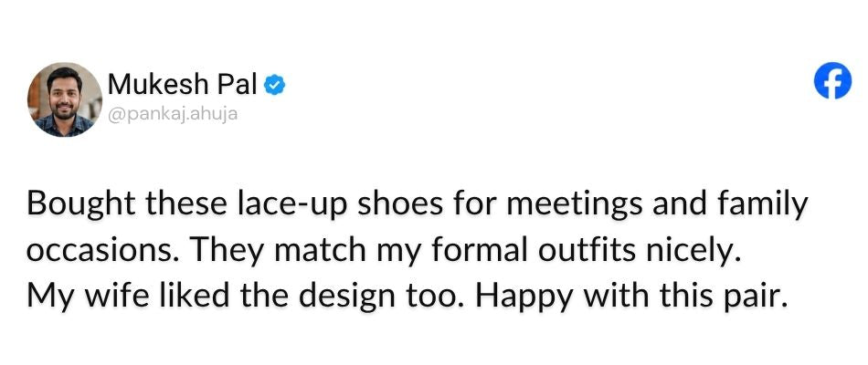Click the word "meetings" in the post
Viewport: 868px width, 365px height.
575,205
